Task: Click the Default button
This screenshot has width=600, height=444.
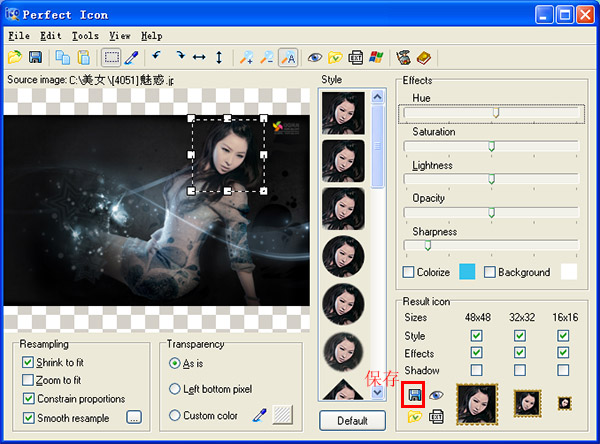Action: (352, 421)
